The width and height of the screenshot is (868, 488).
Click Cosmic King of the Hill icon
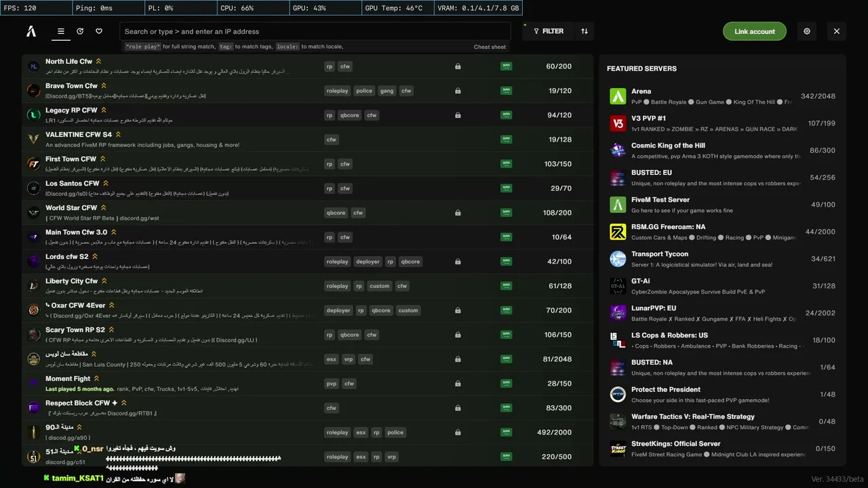click(618, 150)
